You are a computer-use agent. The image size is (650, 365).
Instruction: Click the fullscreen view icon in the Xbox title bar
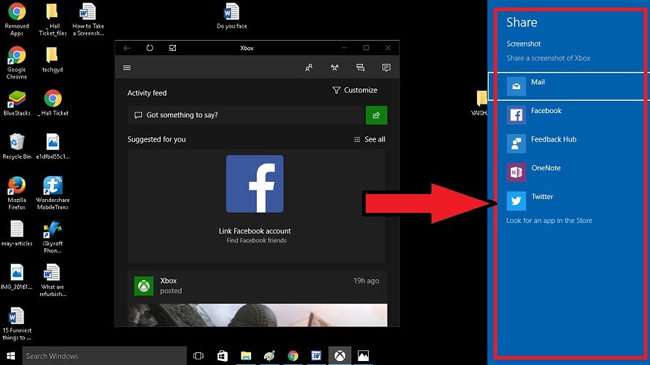click(172, 48)
